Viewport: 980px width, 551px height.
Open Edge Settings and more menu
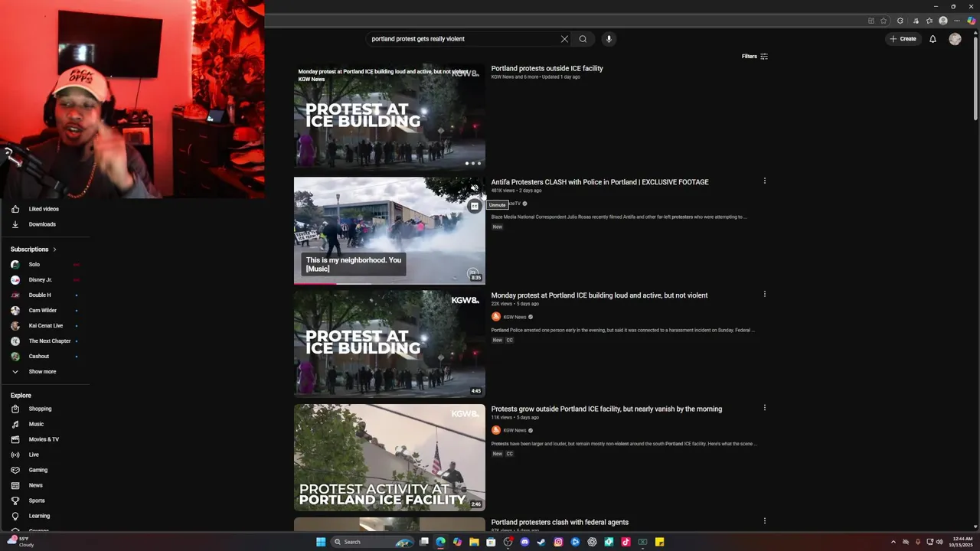956,21
